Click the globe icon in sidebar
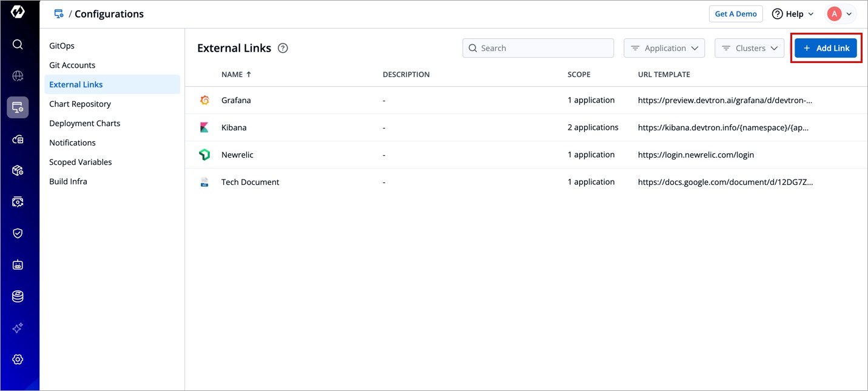Screen dimensions: 868x391 pos(18,76)
